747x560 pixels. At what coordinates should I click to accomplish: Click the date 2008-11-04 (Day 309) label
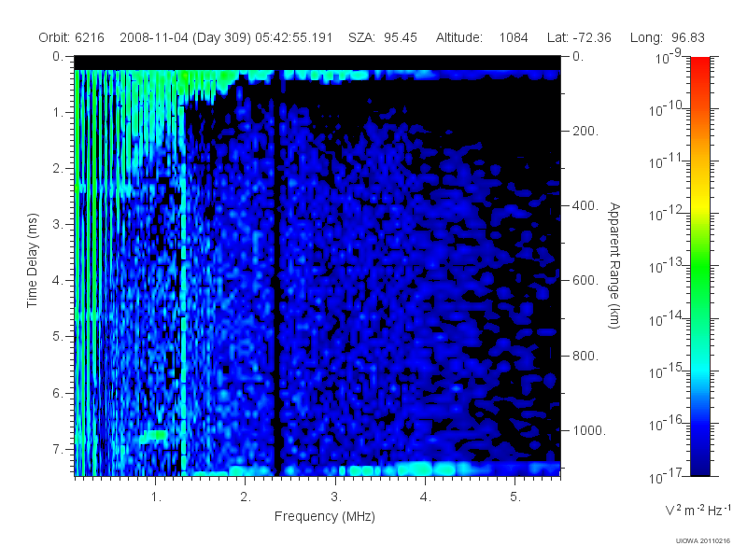click(x=185, y=37)
